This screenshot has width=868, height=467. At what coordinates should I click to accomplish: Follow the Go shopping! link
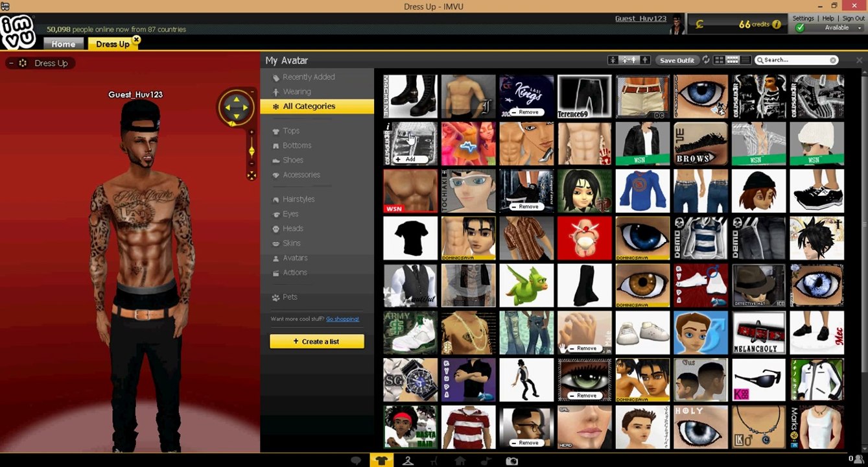pos(342,319)
